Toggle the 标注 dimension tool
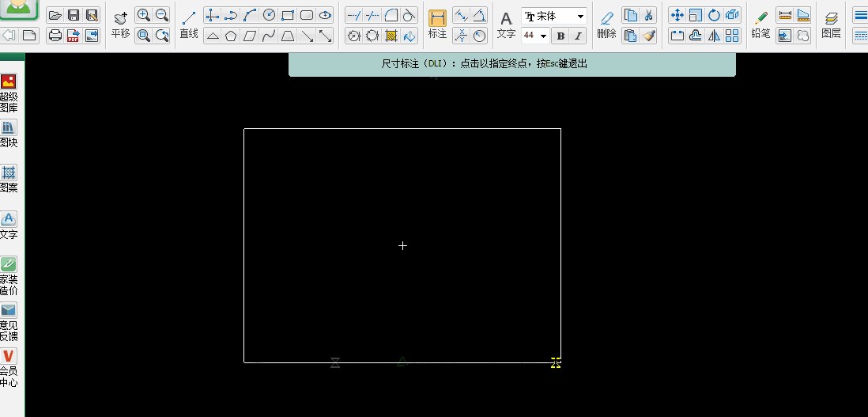Image resolution: width=868 pixels, height=417 pixels. [437, 25]
